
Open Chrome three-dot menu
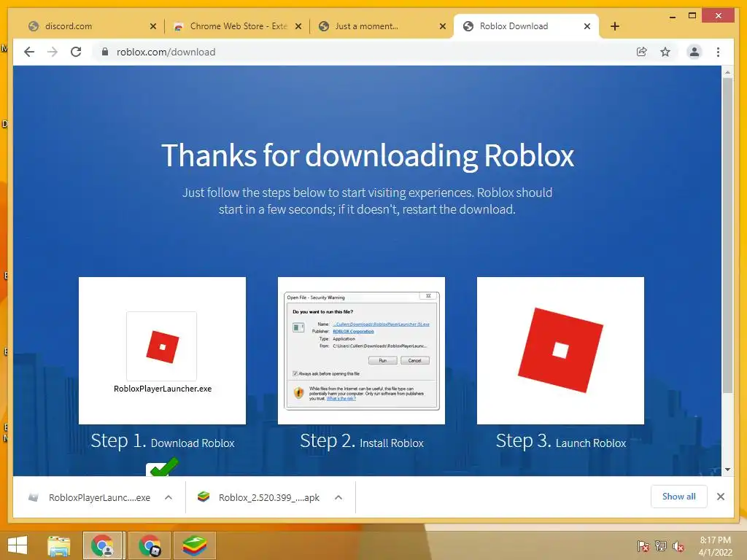[718, 52]
